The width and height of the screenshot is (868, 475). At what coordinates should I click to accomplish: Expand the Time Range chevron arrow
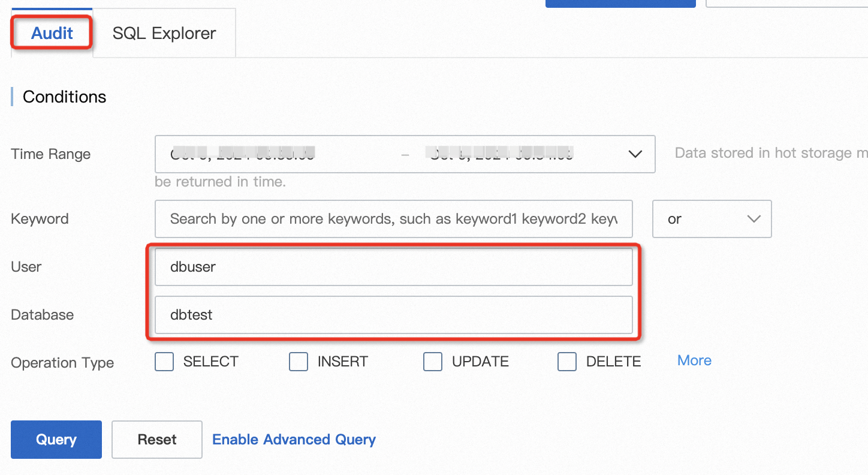click(635, 154)
